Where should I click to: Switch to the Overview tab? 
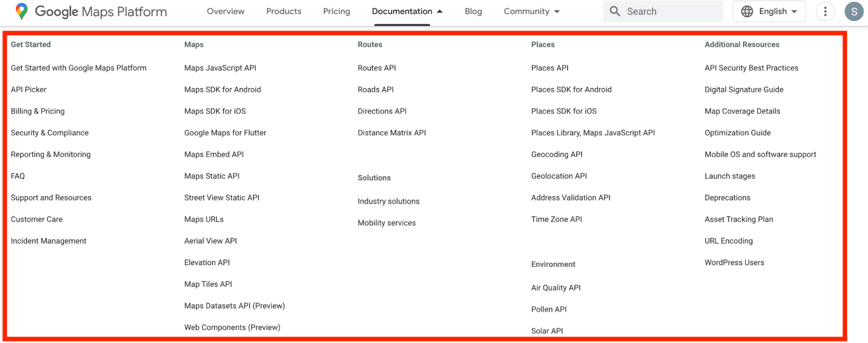pos(225,11)
